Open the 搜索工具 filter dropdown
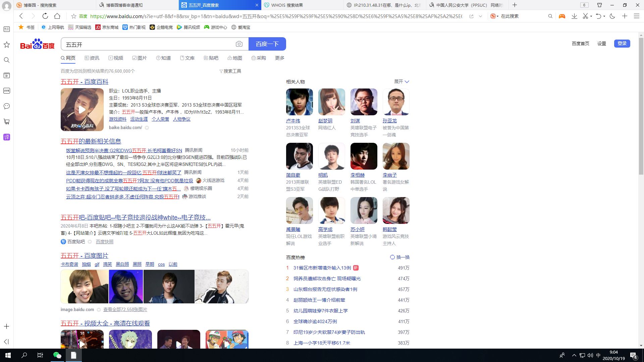Image resolution: width=644 pixels, height=362 pixels. point(230,71)
